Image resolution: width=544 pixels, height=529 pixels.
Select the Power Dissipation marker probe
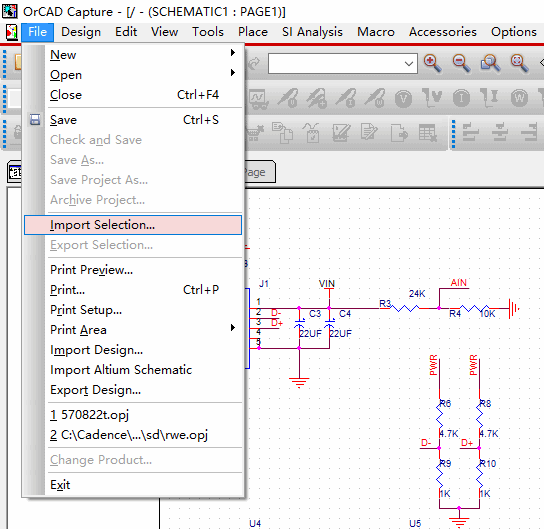click(375, 98)
